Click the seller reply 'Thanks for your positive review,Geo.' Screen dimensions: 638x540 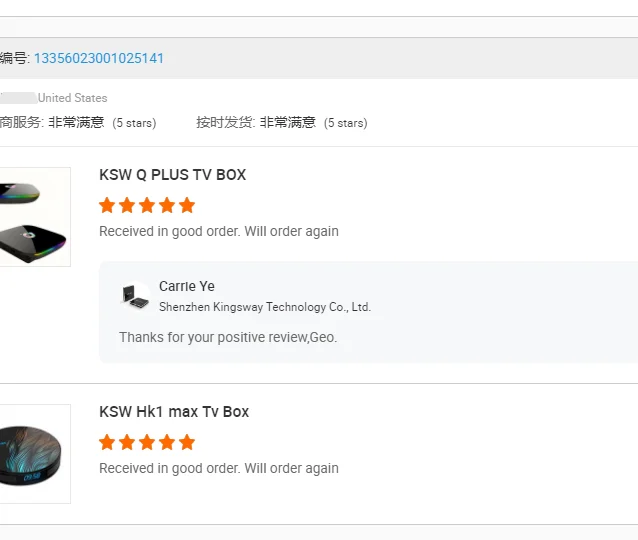click(228, 337)
